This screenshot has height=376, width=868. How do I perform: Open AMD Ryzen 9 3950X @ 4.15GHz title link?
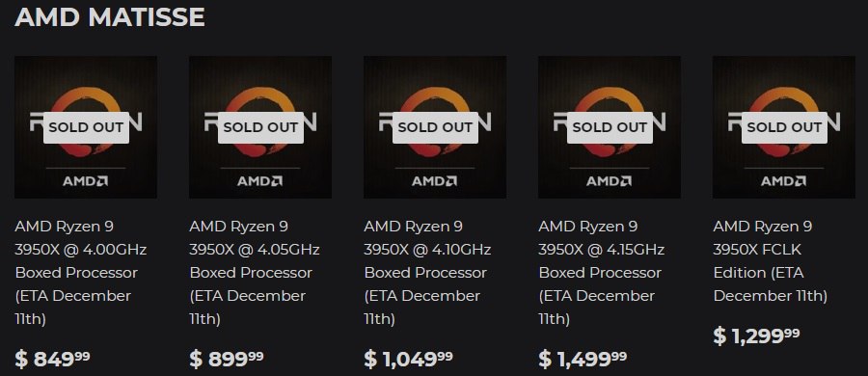602,273
